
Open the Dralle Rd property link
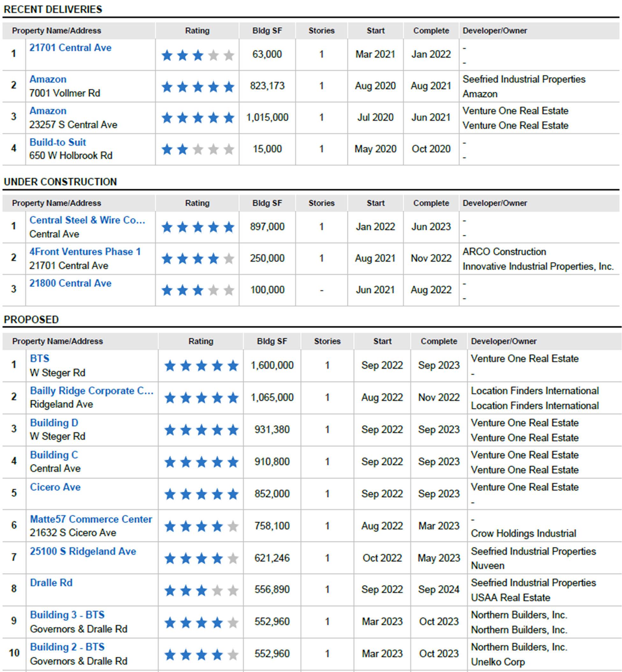[51, 582]
